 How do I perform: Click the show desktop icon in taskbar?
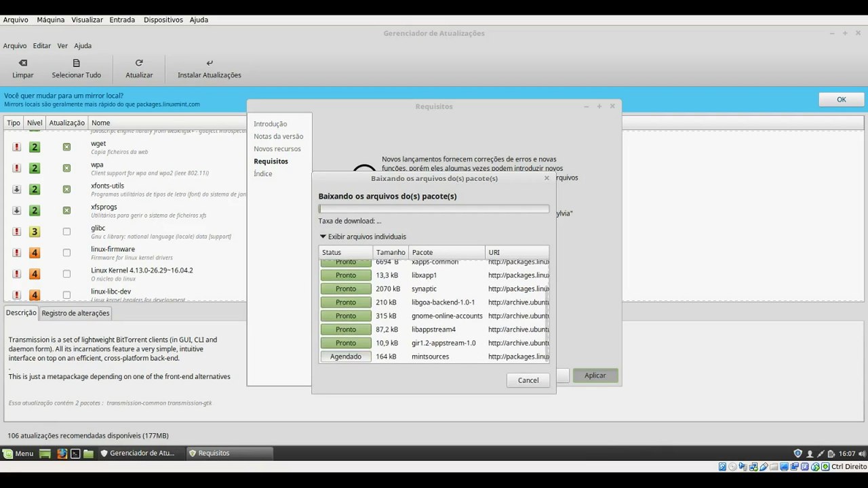tap(45, 453)
